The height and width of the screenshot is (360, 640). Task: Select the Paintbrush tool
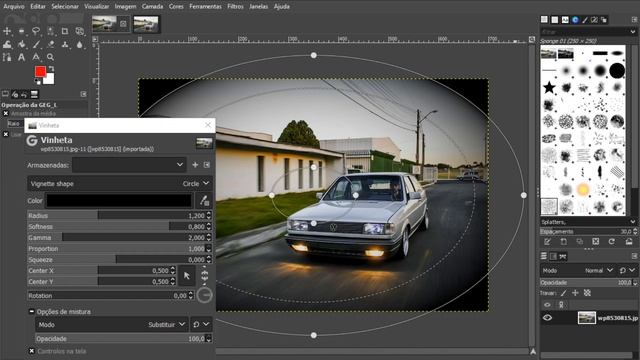tap(36, 44)
